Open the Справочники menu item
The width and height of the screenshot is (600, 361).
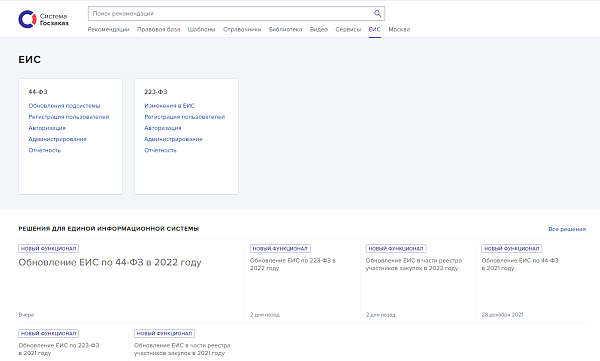tap(242, 29)
